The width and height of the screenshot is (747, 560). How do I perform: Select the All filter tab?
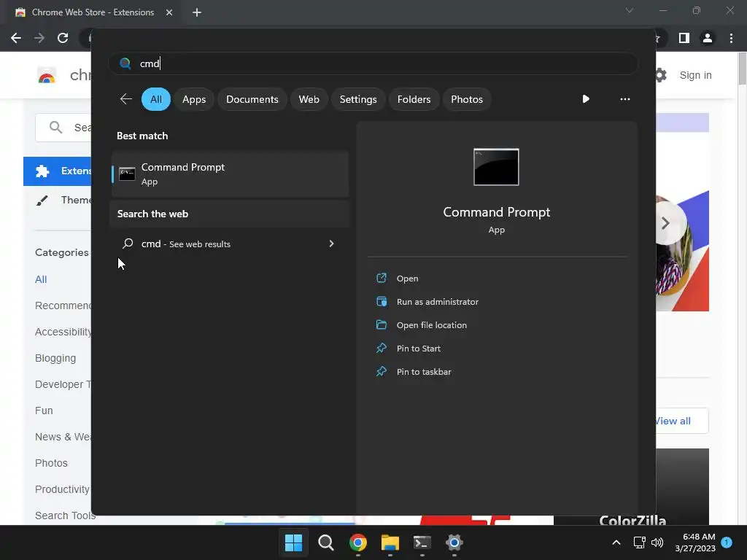(156, 99)
